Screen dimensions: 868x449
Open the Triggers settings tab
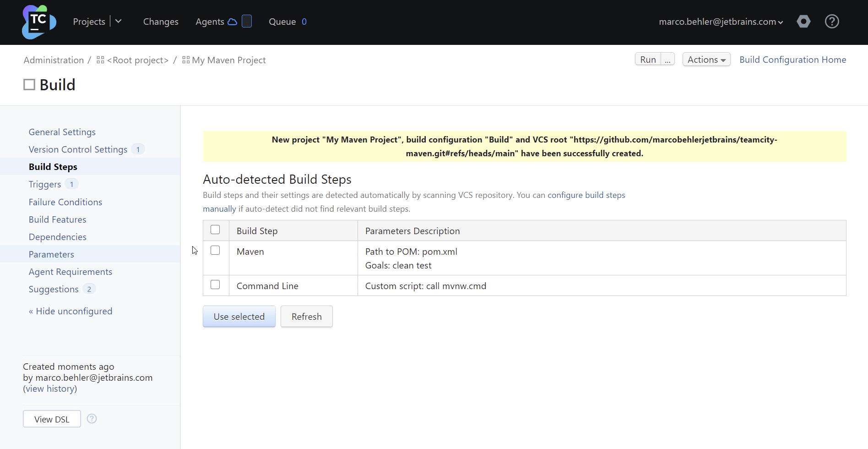coord(45,184)
